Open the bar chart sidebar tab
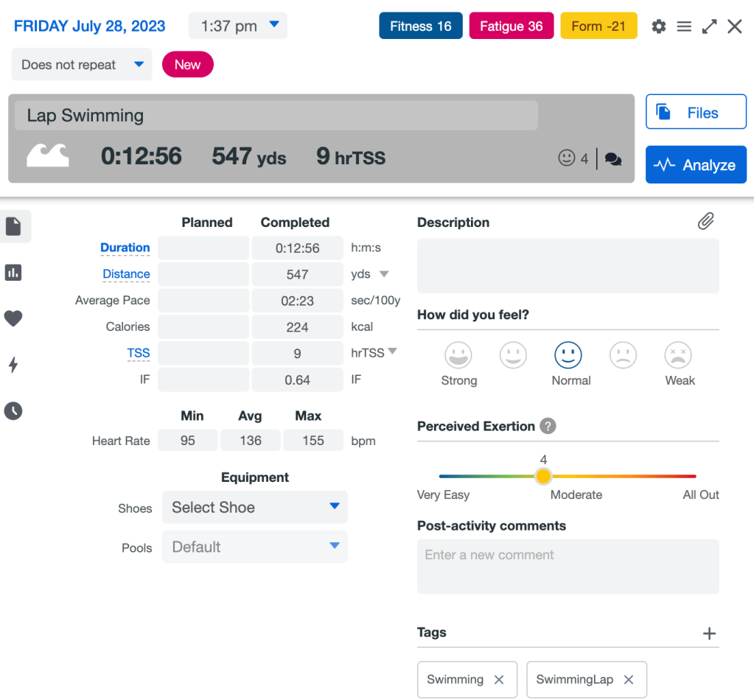Screen dimensions: 754x700 (x=13, y=273)
